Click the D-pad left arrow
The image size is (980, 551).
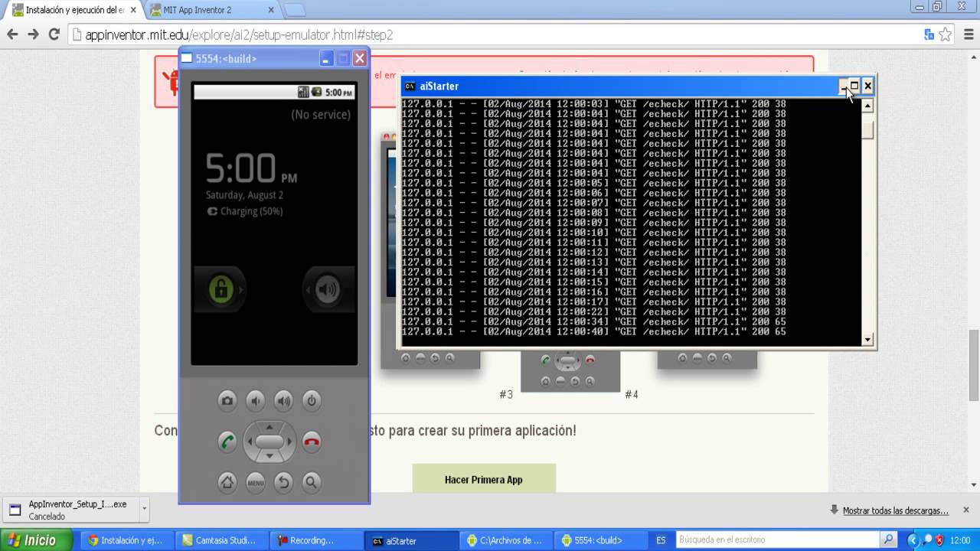(250, 442)
